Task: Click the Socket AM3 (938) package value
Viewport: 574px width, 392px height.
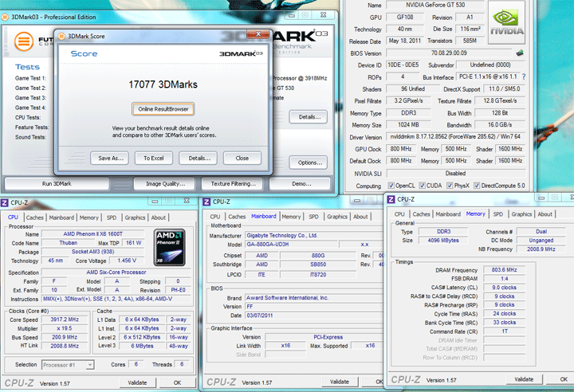Action: pos(93,252)
